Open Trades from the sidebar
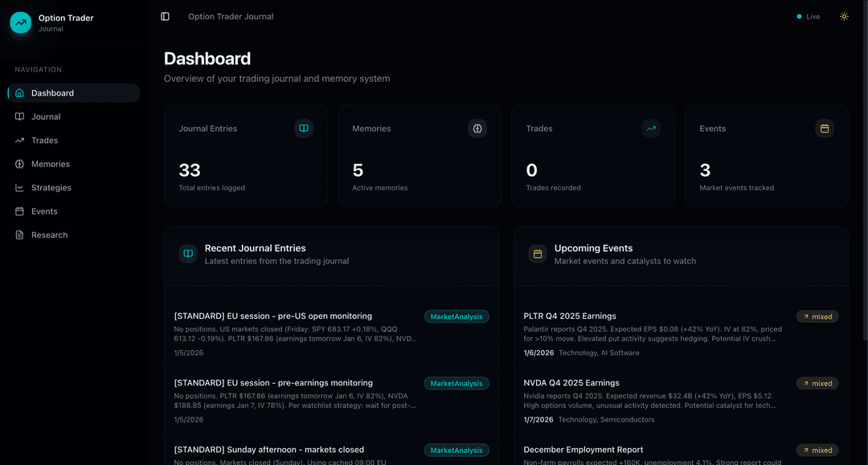Screen dimensions: 868x465 (44, 141)
